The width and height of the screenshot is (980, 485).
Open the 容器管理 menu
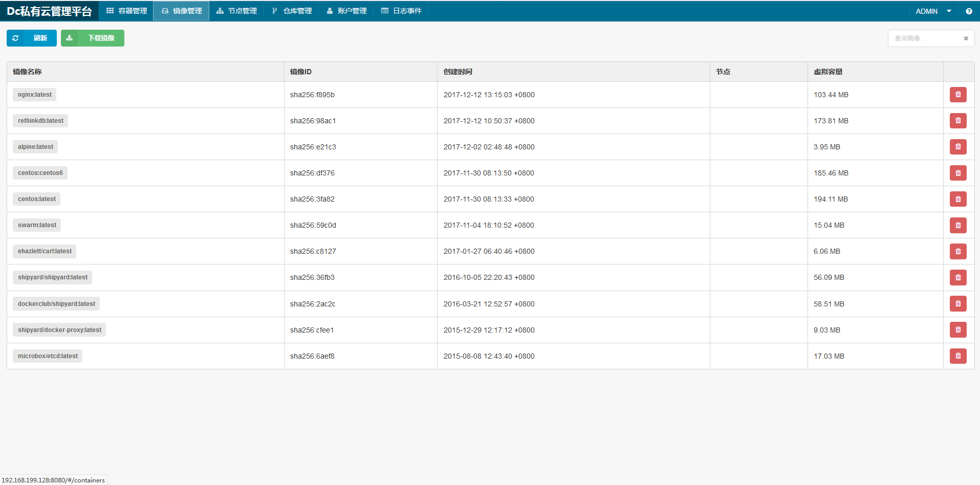point(126,11)
